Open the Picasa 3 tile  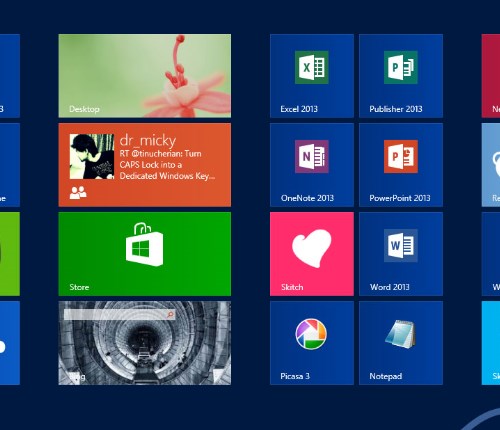(312, 343)
